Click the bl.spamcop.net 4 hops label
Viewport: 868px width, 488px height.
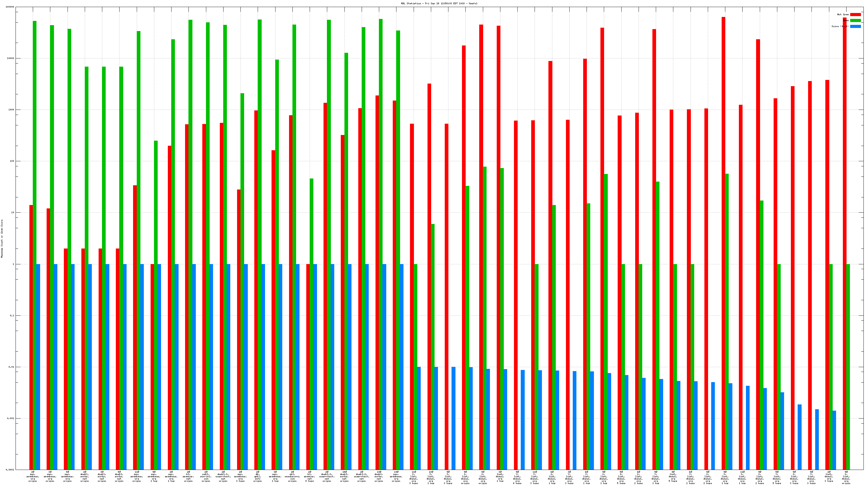coord(310,476)
